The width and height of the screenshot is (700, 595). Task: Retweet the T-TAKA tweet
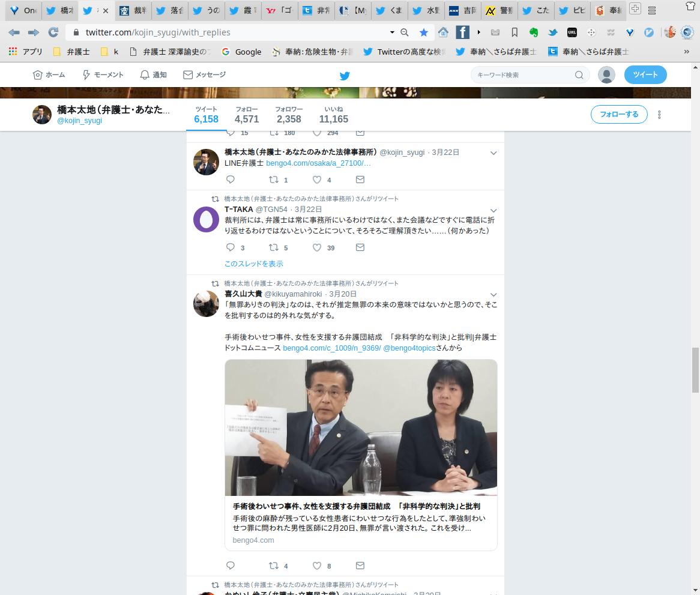tap(274, 247)
